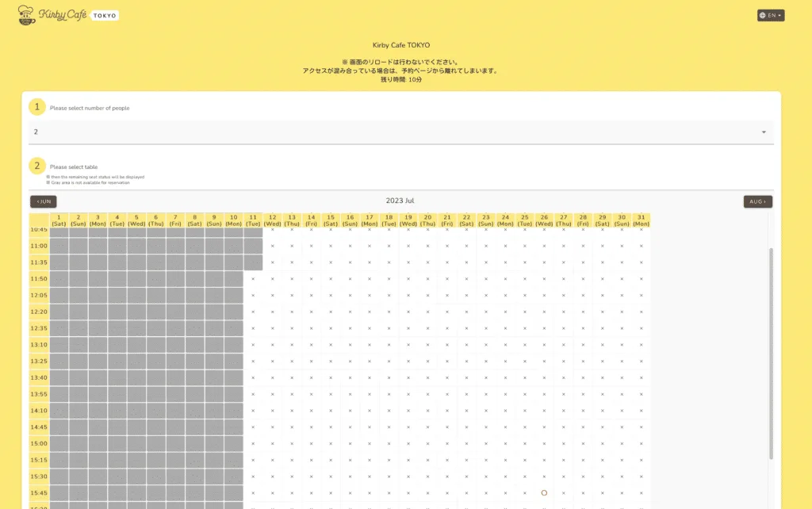Click the grayed-out slot for 11 (Tue) at 11:00
The height and width of the screenshot is (509, 812).
click(253, 246)
